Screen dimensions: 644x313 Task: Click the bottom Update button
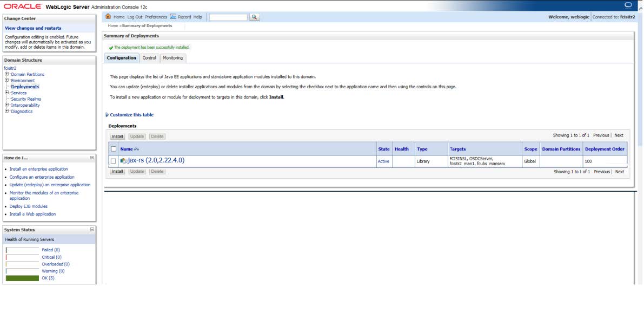tap(137, 172)
